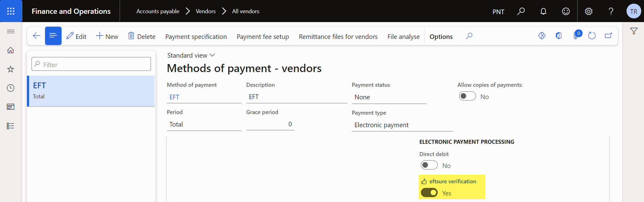This screenshot has height=202, width=644.
Task: Click the Grace period field
Action: tap(270, 124)
